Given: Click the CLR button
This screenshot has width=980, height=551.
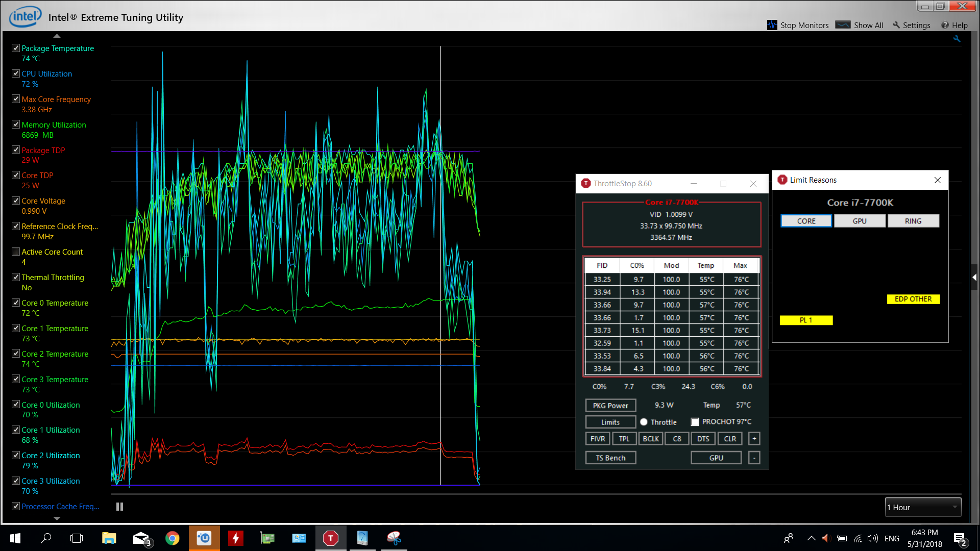Looking at the screenshot, I should (730, 439).
